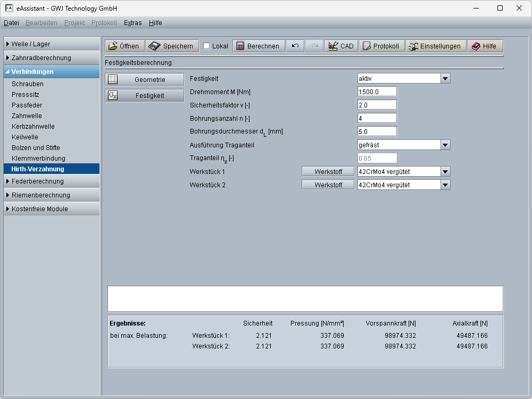
Task: Open Werkstück 1 material dropdown
Action: (x=446, y=172)
